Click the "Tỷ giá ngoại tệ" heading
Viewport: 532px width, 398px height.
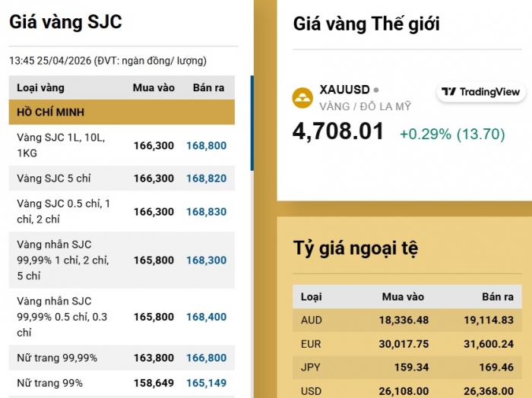(356, 248)
